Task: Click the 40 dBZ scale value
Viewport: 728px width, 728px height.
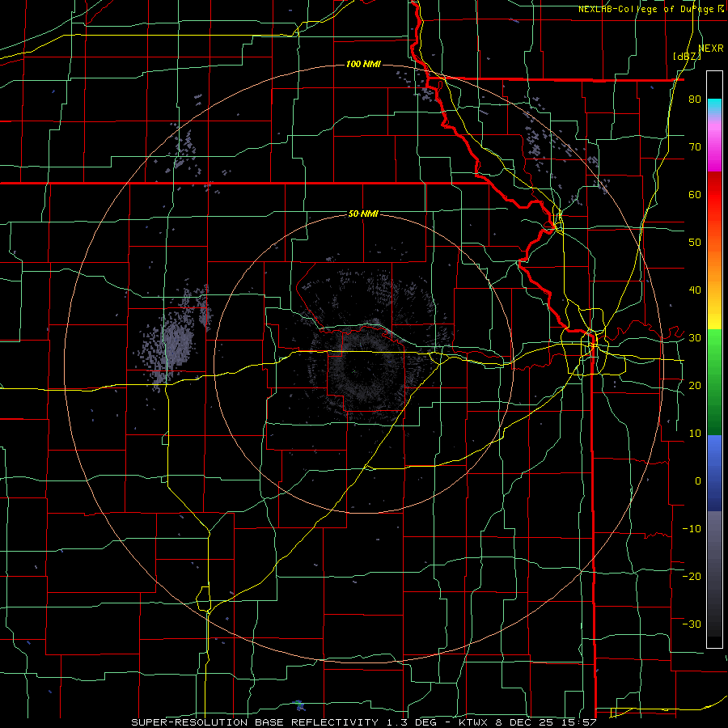Action: click(695, 290)
